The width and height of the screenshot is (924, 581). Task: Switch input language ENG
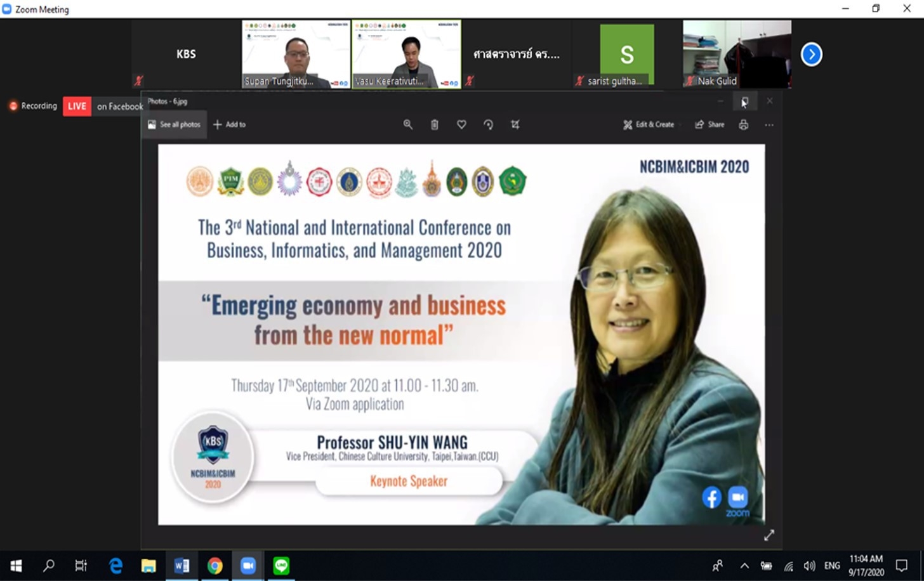[832, 566]
